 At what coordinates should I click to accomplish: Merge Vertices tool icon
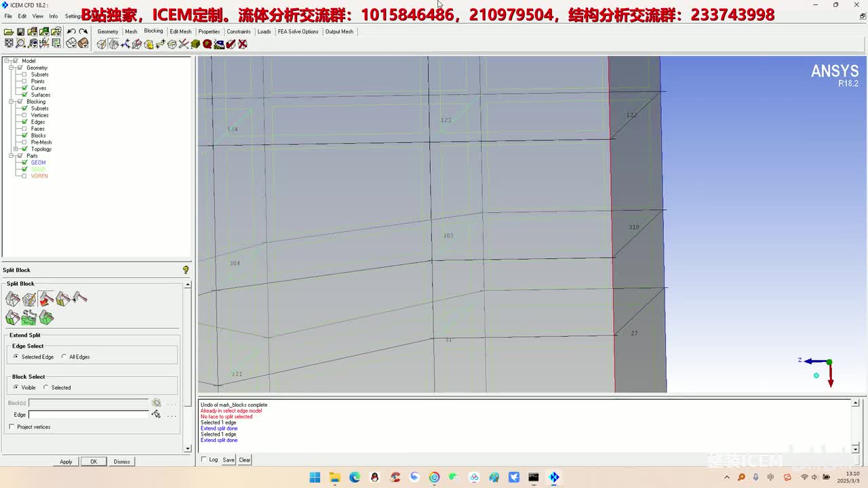(x=125, y=44)
